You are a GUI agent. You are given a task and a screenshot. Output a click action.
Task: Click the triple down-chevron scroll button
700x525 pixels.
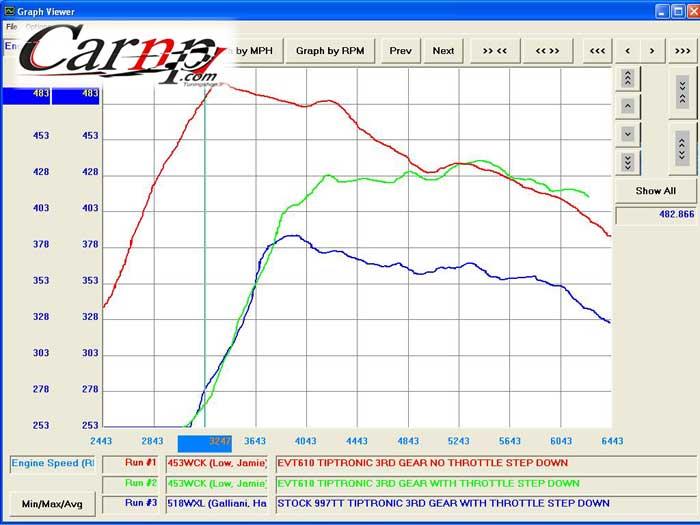[628, 162]
